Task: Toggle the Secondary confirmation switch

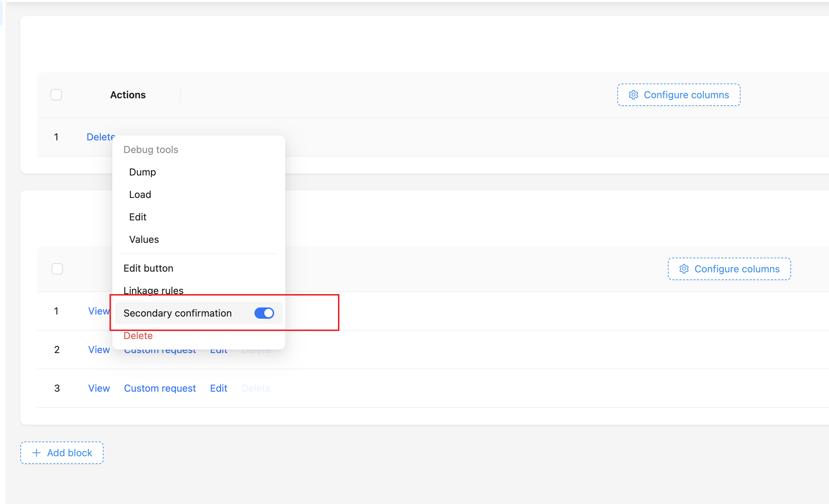Action: (x=264, y=313)
